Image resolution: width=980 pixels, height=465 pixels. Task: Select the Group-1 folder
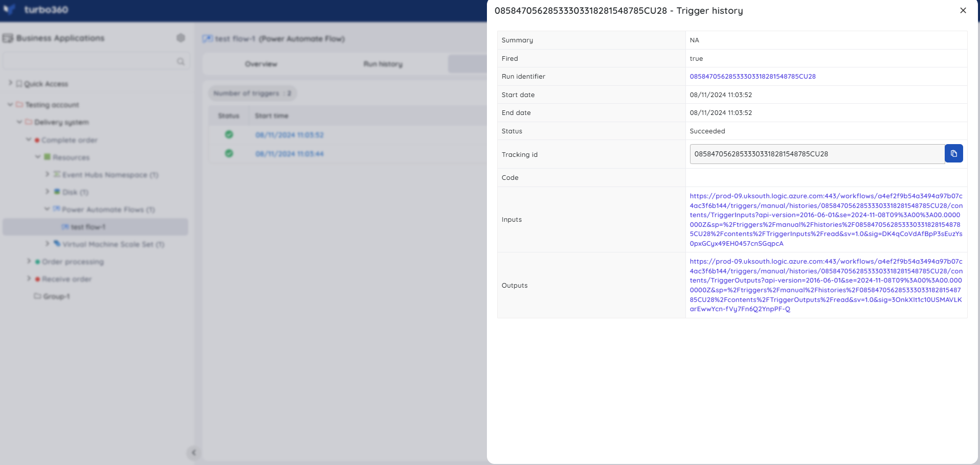[x=56, y=296]
